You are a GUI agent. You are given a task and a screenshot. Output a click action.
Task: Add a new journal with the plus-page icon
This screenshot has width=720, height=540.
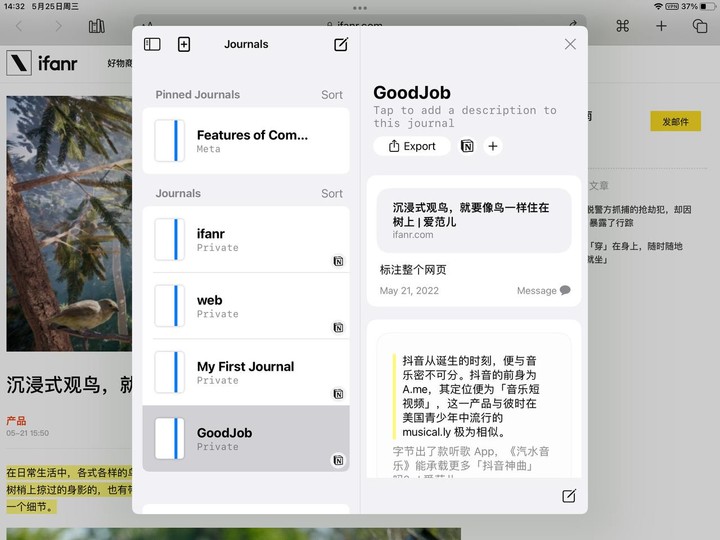(184, 44)
